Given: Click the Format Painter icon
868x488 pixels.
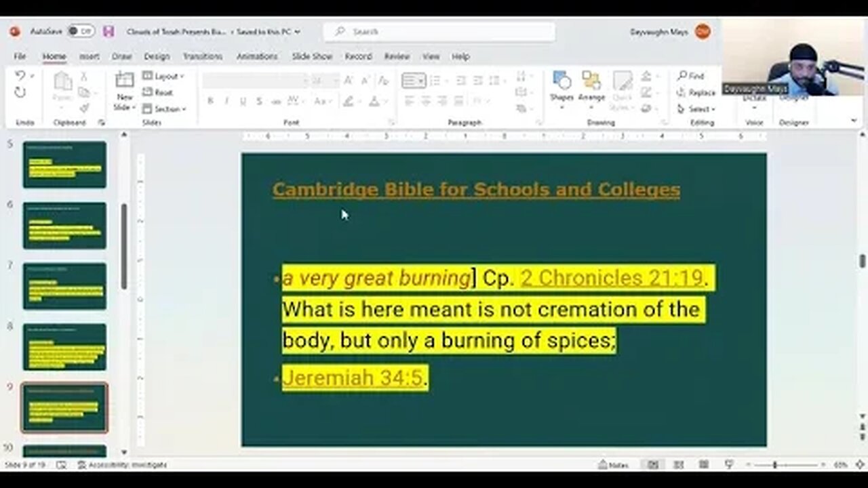Looking at the screenshot, I should coord(84,108).
